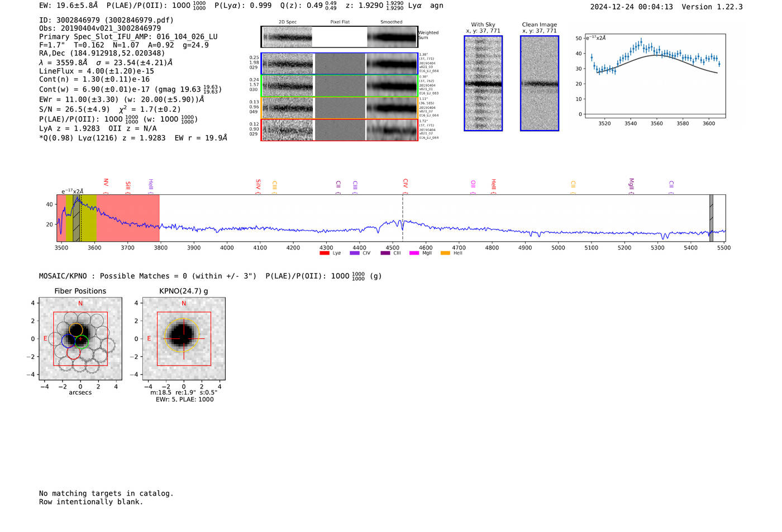
Task: Click the 'Version 1.22.3' text
Action: click(712, 7)
